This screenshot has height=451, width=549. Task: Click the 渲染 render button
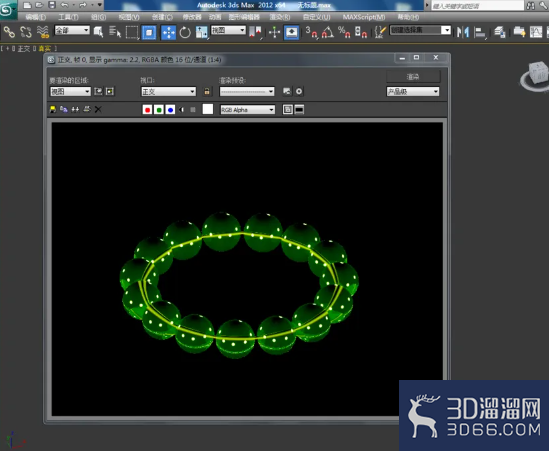(413, 76)
